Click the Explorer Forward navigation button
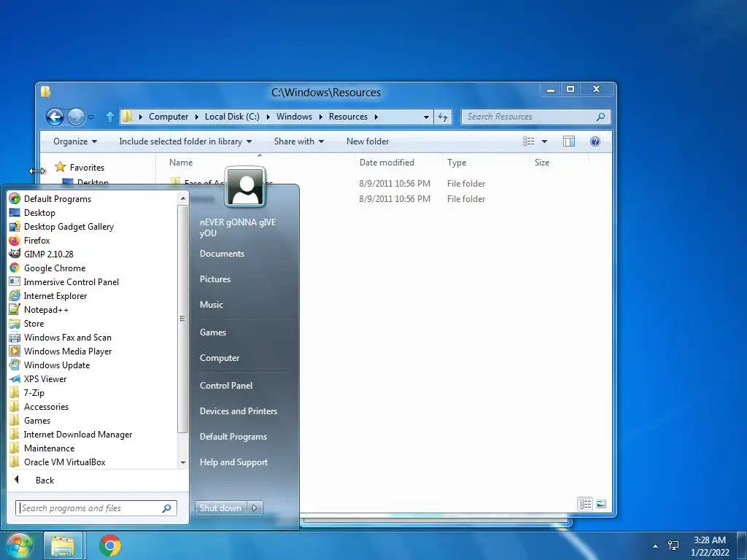The image size is (747, 560). [76, 117]
